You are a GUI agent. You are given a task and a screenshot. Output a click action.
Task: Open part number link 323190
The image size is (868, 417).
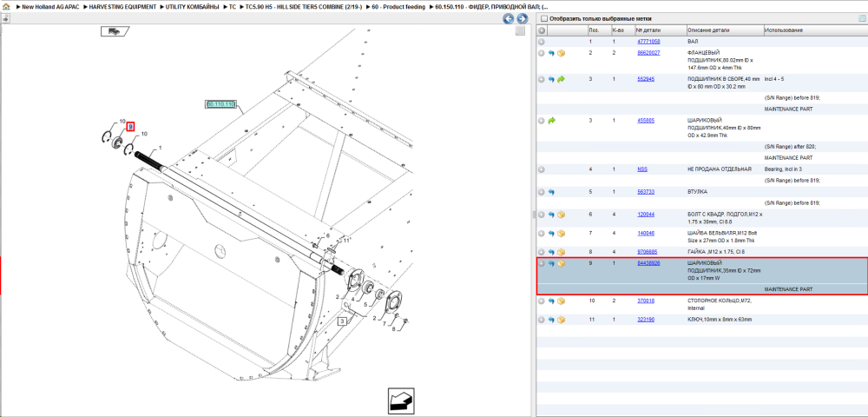tap(646, 320)
